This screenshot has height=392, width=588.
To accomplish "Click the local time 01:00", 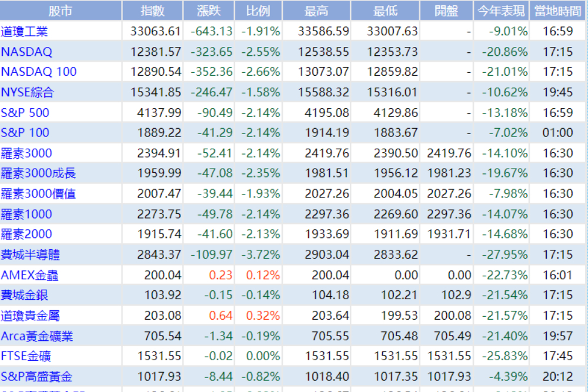I will coord(557,133).
